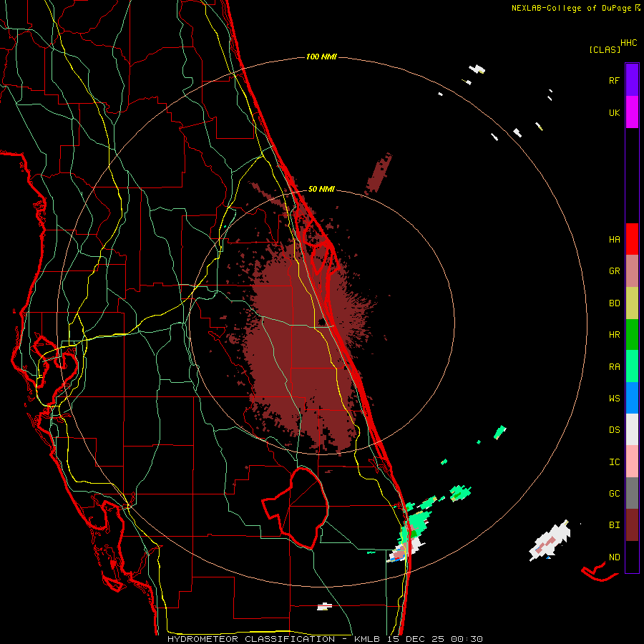
Task: Click the BD legend label
Action: click(614, 303)
